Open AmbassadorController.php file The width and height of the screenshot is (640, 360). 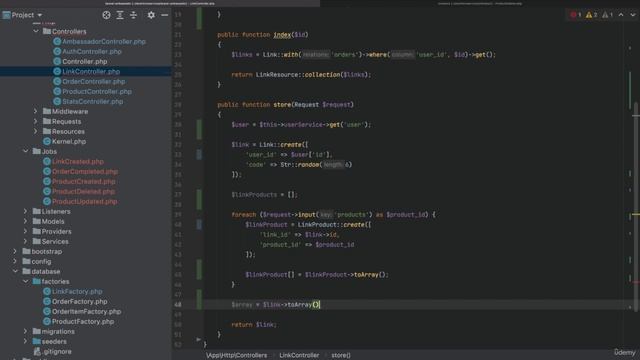pos(104,41)
